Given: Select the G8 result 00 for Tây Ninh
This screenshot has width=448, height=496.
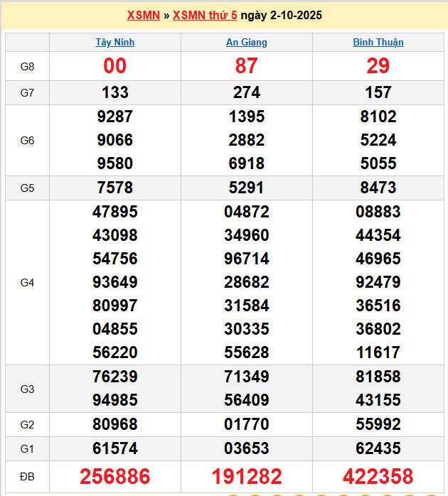Looking at the screenshot, I should [115, 66].
